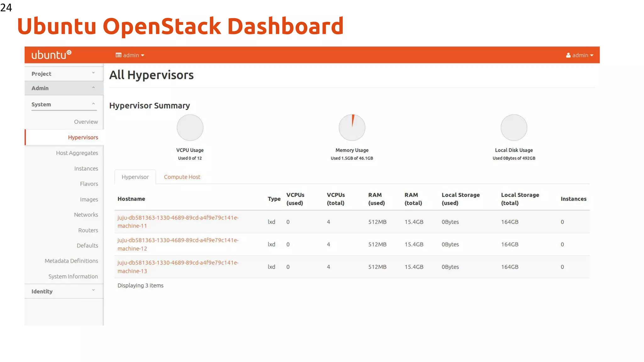Image resolution: width=644 pixels, height=362 pixels.
Task: Open Metadata Definitions
Action: (x=71, y=261)
